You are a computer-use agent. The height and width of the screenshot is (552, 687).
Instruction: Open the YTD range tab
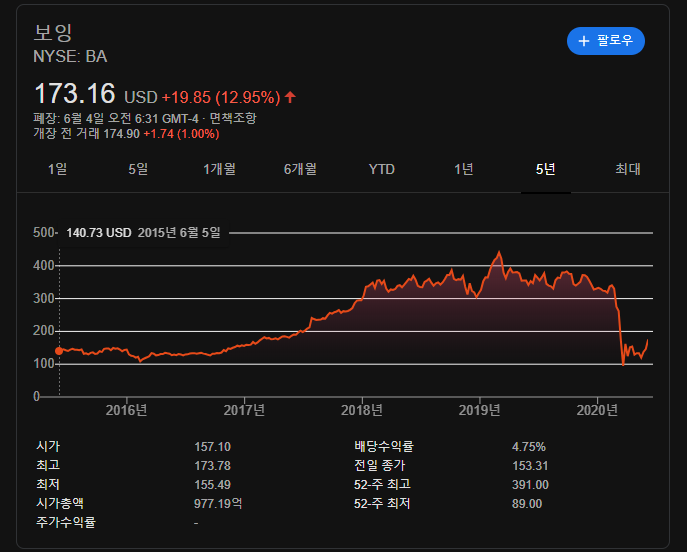382,169
